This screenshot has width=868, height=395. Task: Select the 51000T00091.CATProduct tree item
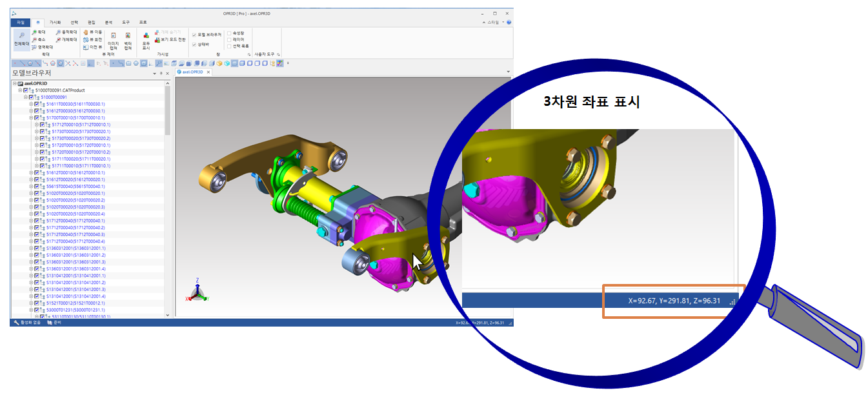[x=59, y=90]
